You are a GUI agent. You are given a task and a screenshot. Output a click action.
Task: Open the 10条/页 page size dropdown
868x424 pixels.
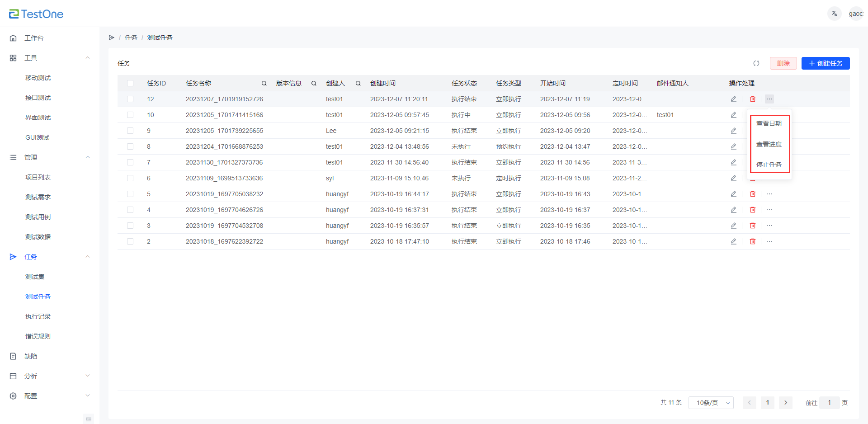click(x=711, y=403)
